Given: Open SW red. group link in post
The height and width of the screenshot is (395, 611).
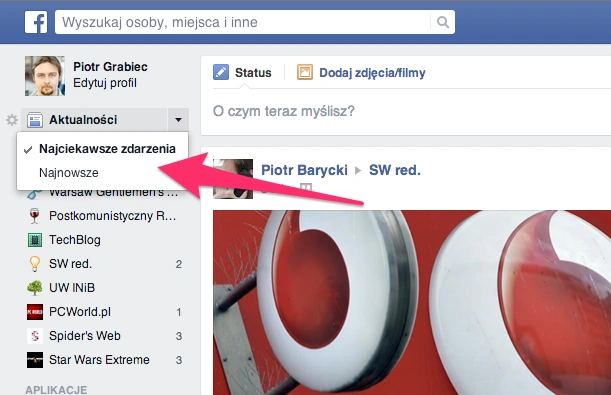Looking at the screenshot, I should coord(395,170).
